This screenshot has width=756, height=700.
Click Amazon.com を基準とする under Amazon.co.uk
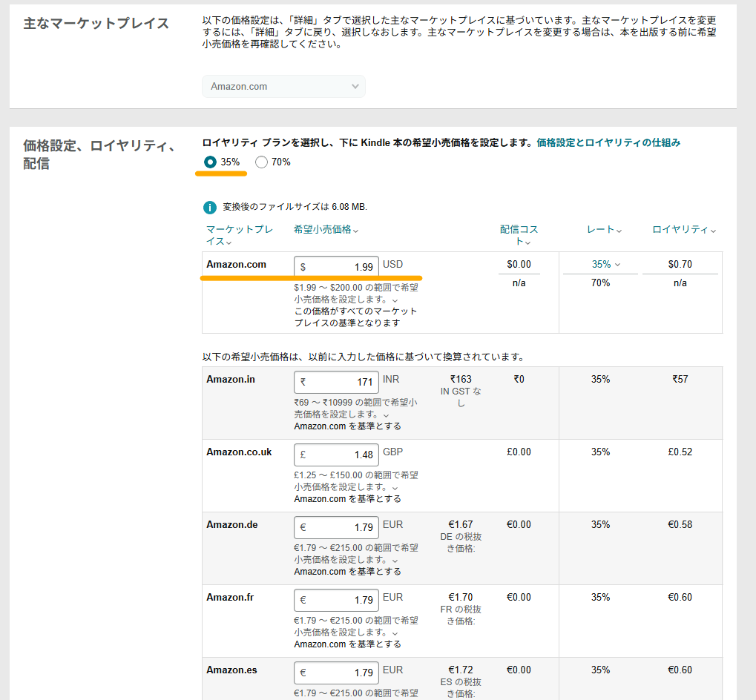[348, 499]
